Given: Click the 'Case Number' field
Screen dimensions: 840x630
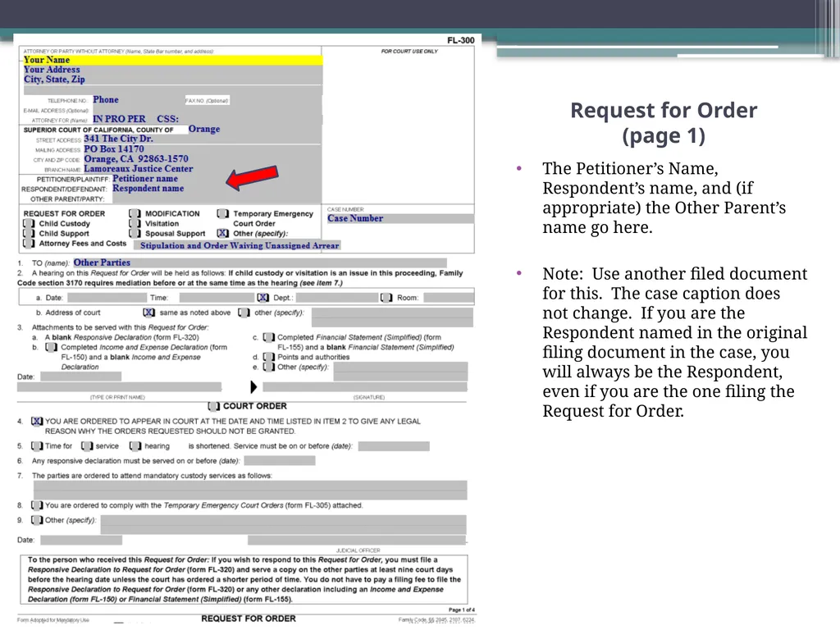Looking at the screenshot, I should 400,218.
